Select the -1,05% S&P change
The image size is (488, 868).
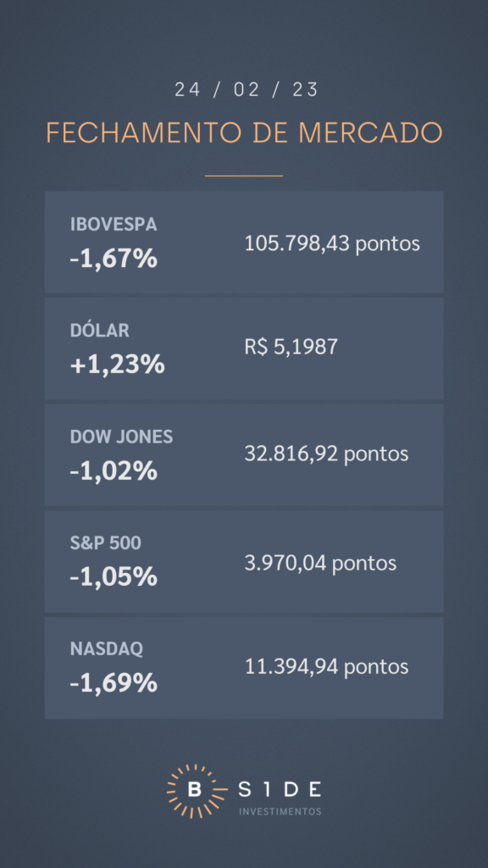pos(114,577)
